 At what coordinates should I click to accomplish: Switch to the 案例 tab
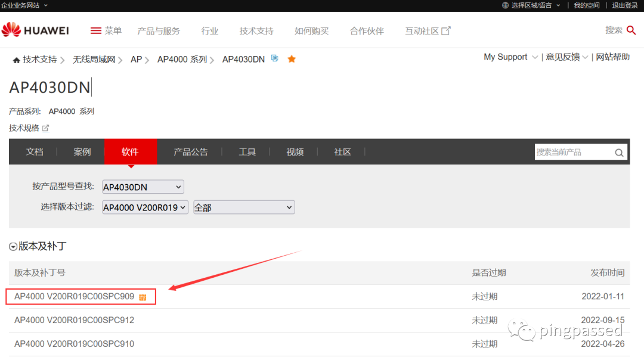[x=82, y=152]
